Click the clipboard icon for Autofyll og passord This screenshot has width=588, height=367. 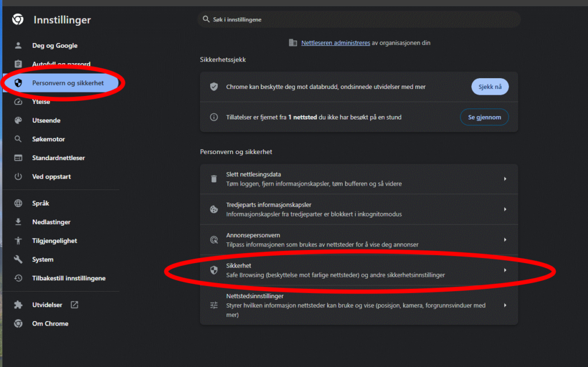tap(18, 64)
